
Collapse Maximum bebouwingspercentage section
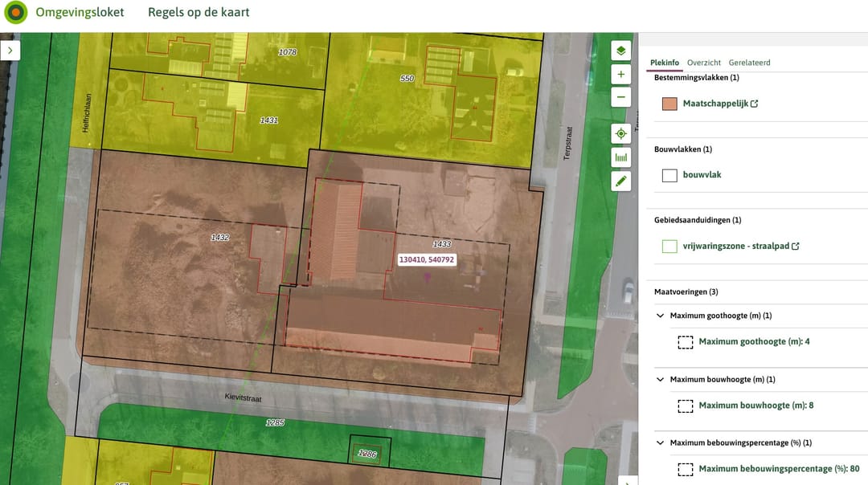(661, 442)
